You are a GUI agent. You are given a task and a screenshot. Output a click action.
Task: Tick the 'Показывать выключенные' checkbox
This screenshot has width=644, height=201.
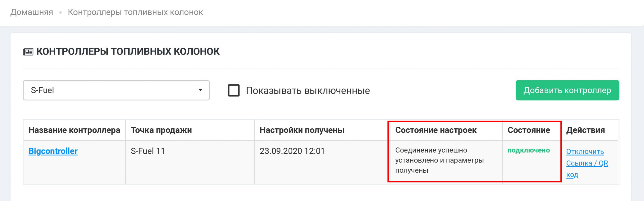tap(234, 90)
